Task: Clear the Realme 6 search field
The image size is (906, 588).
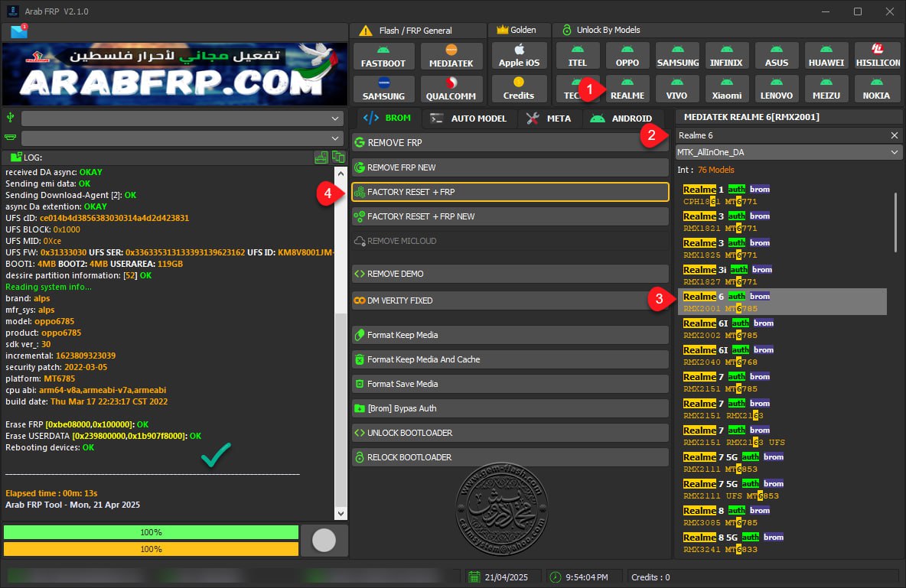Action: click(x=894, y=135)
